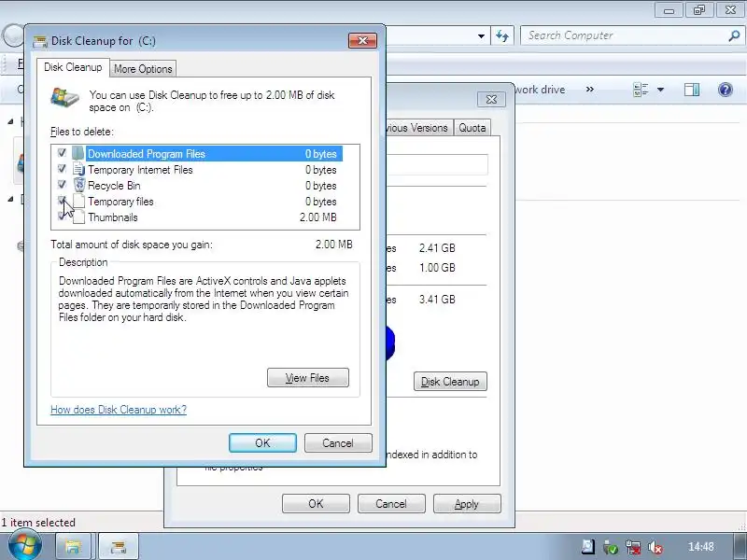Click Cancel in Disk Cleanup dialog
Screen dimensions: 747x560
pyautogui.click(x=338, y=442)
